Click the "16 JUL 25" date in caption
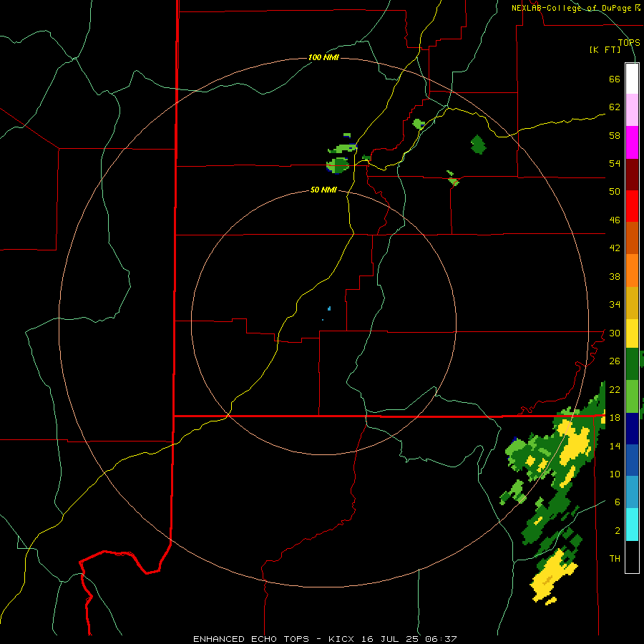This screenshot has width=644, height=644. (x=391, y=639)
